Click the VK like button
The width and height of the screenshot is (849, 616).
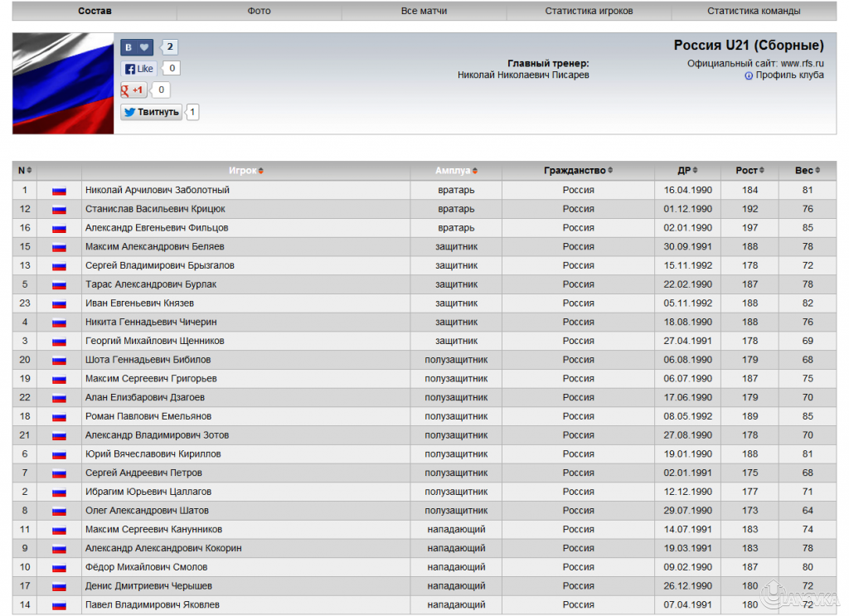pyautogui.click(x=137, y=47)
